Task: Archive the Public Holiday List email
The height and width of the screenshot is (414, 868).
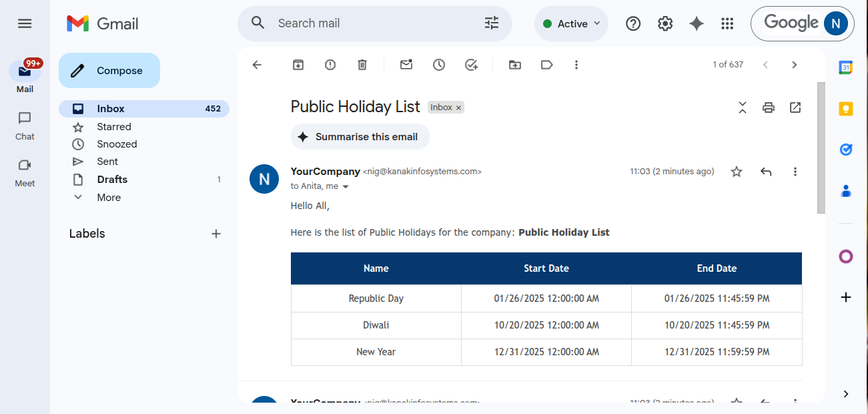Action: (298, 65)
